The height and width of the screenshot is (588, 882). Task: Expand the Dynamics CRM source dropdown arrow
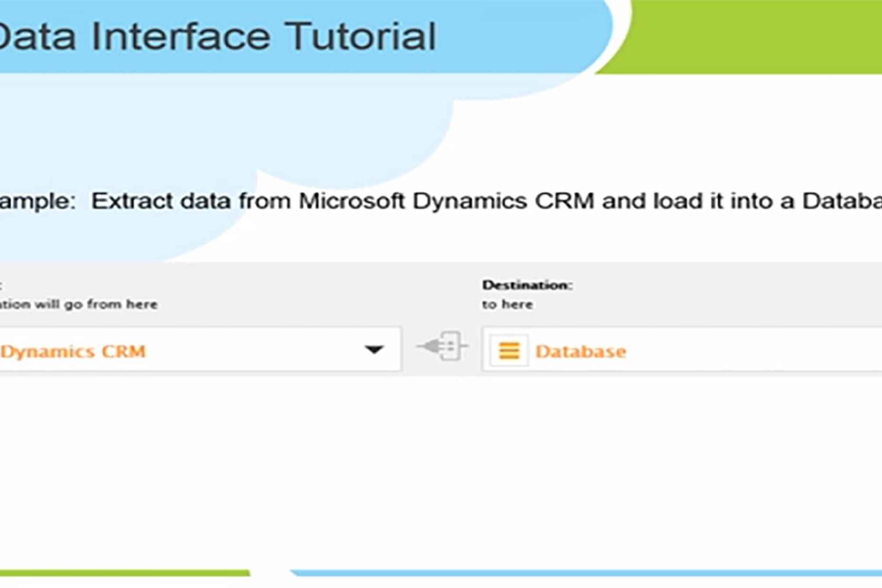(x=374, y=350)
